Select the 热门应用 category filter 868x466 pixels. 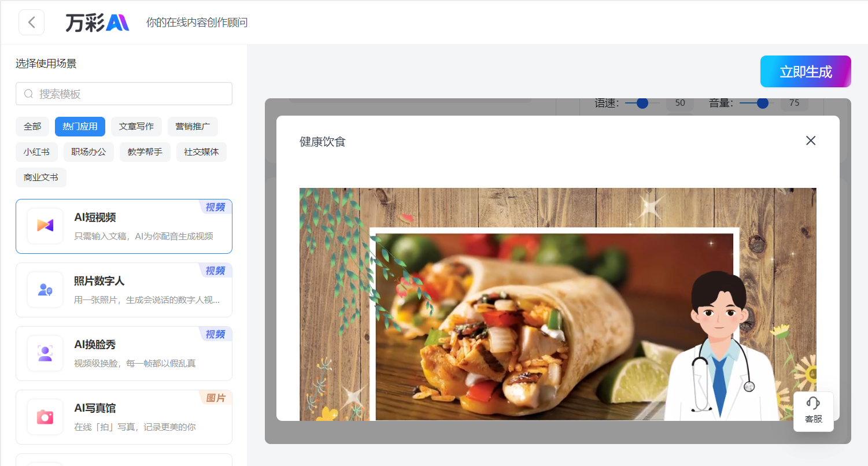pyautogui.click(x=80, y=127)
